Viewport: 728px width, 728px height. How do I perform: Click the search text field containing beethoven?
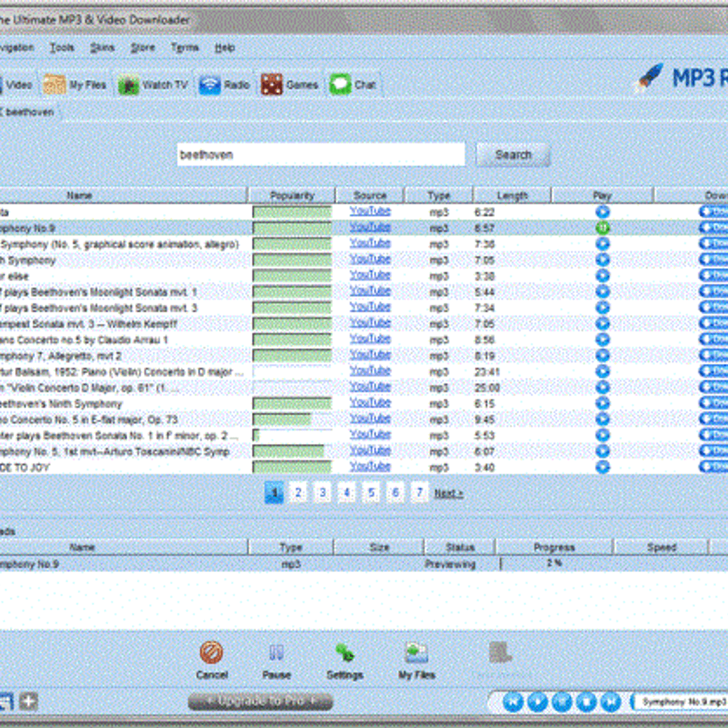click(321, 155)
